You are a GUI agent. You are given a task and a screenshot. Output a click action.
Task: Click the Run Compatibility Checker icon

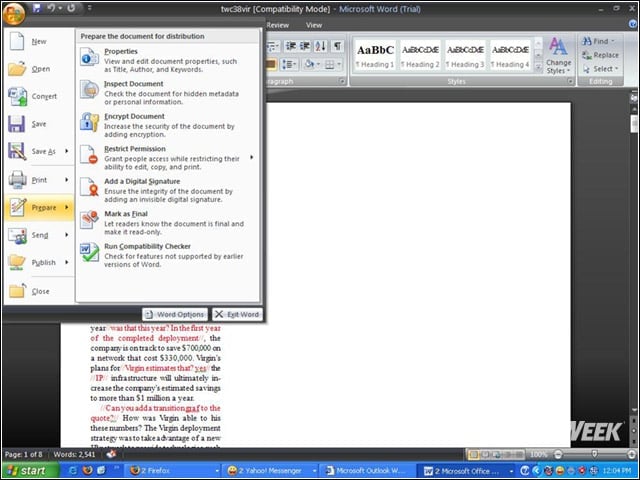coord(89,252)
